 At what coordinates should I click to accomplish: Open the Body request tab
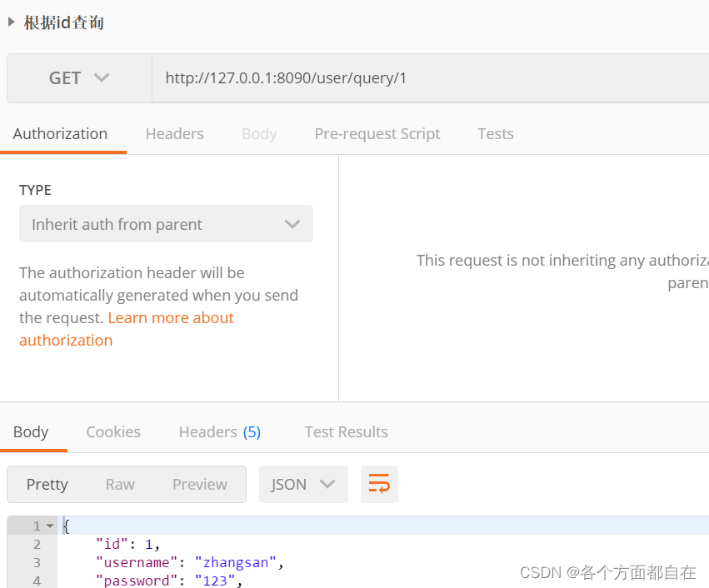[258, 133]
